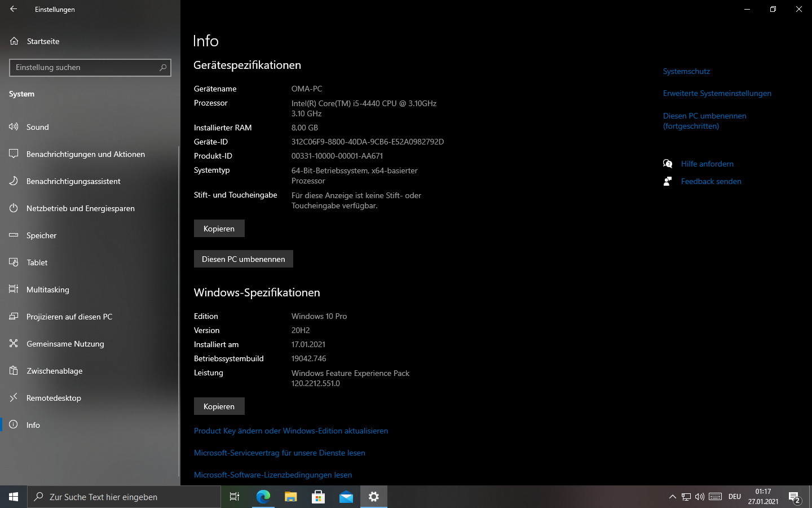The image size is (812, 508).
Task: Select Multitasking menu label
Action: coord(48,290)
